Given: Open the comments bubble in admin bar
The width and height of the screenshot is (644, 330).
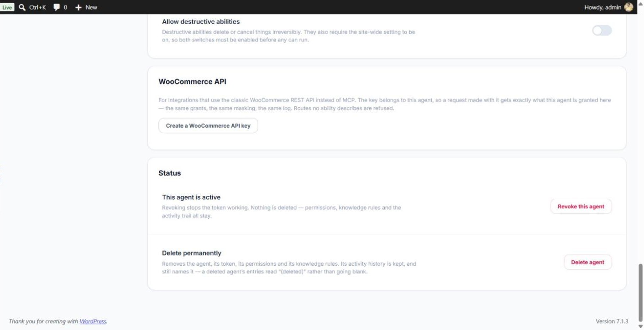Looking at the screenshot, I should coord(60,7).
